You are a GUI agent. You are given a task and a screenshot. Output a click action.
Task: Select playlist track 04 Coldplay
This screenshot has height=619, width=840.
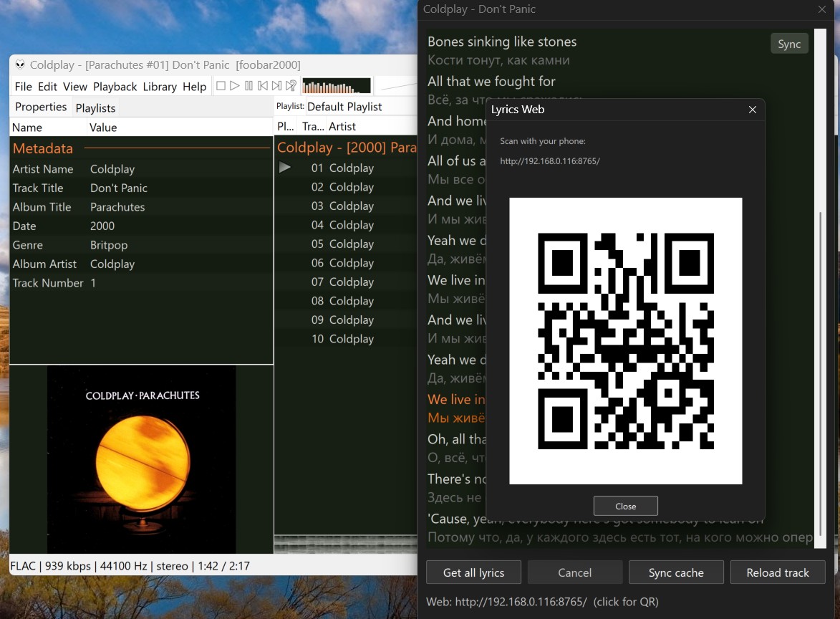click(346, 225)
